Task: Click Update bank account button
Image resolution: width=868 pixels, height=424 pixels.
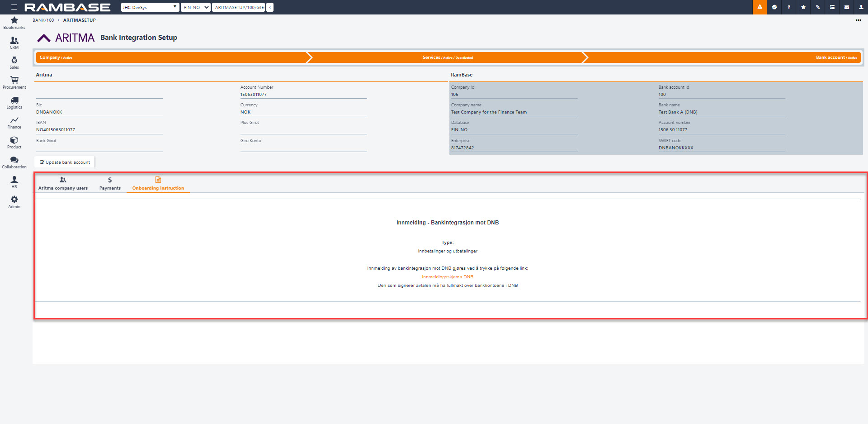Action: pos(65,162)
